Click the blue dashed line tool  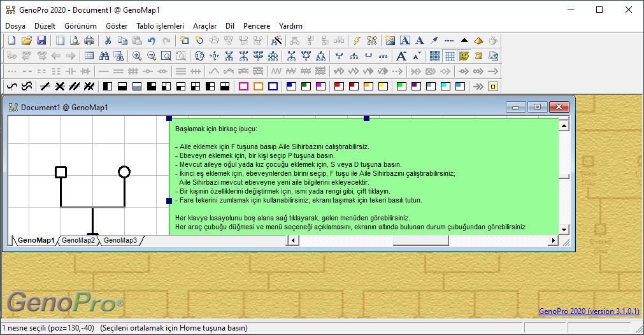click(x=449, y=40)
